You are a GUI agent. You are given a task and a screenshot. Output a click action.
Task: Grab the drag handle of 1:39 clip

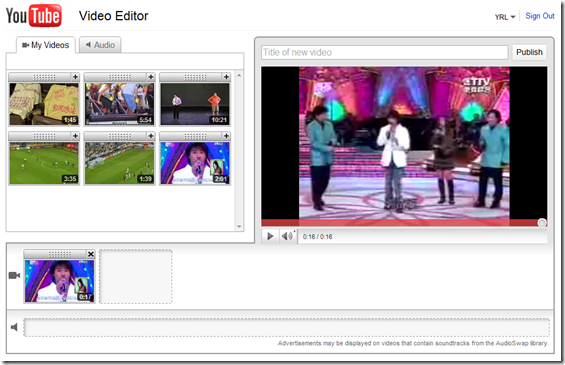pyautogui.click(x=120, y=136)
